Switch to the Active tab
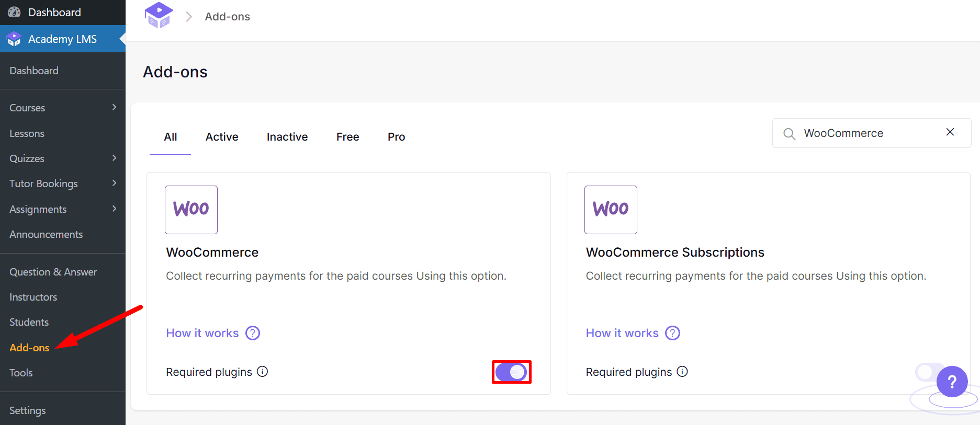The height and width of the screenshot is (425, 980). point(222,137)
